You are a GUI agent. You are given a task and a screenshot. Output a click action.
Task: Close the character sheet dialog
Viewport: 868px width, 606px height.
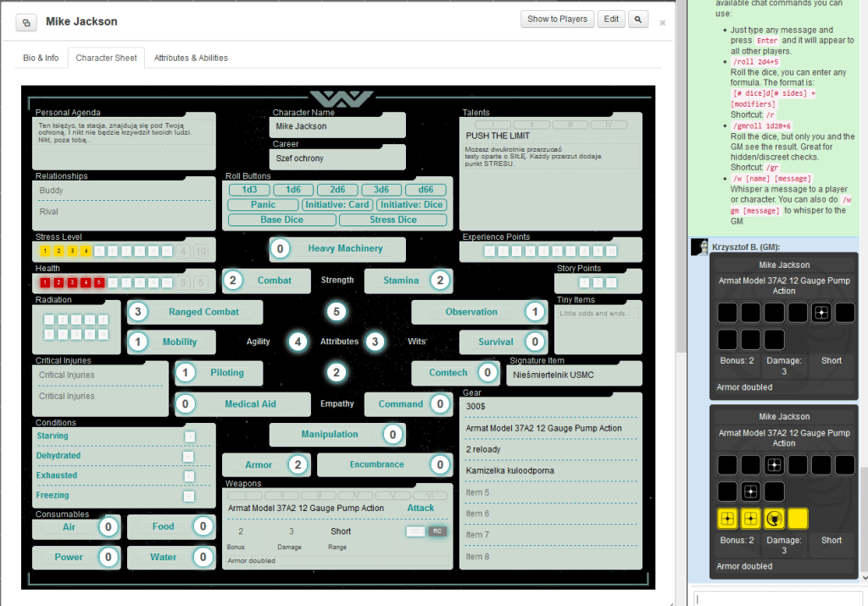click(x=662, y=23)
